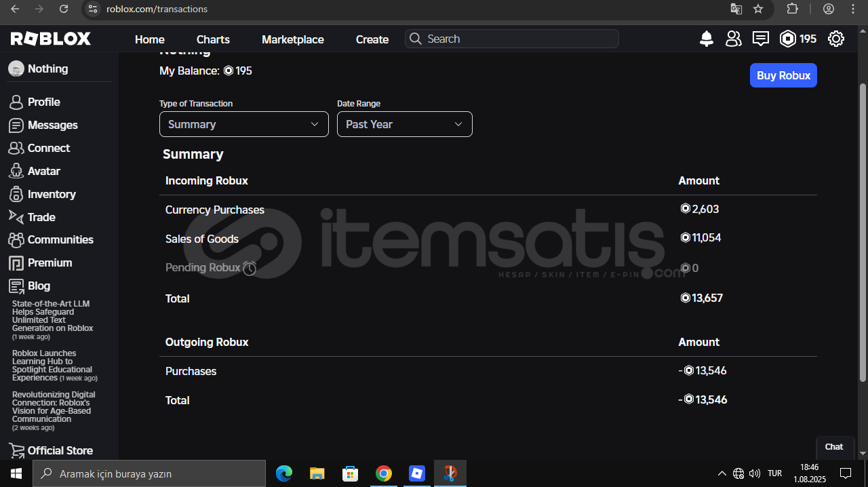Screen dimensions: 868x487
Task: Click the Currency Purchases row label
Action: (215, 210)
